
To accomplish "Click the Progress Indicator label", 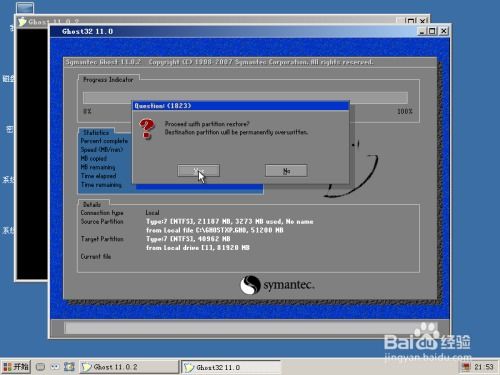I will tap(108, 80).
